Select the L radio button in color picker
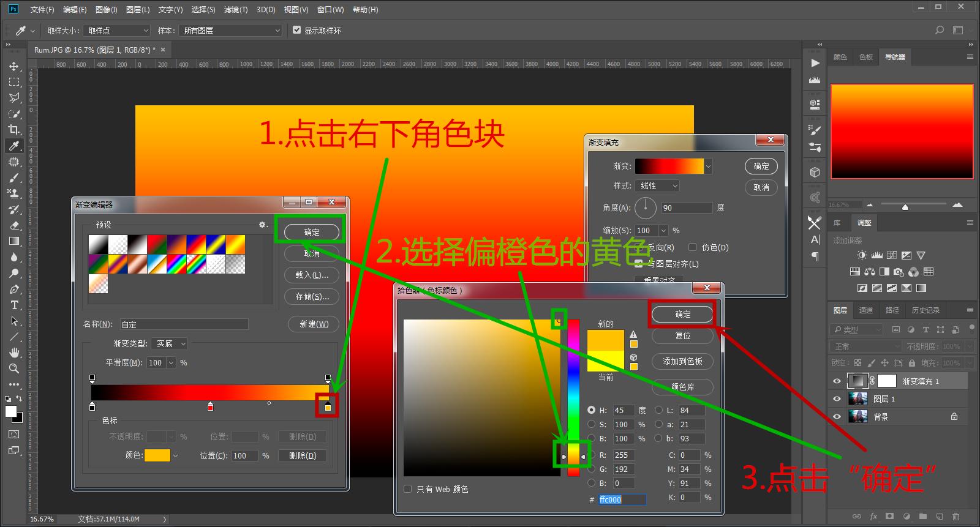 coord(659,410)
